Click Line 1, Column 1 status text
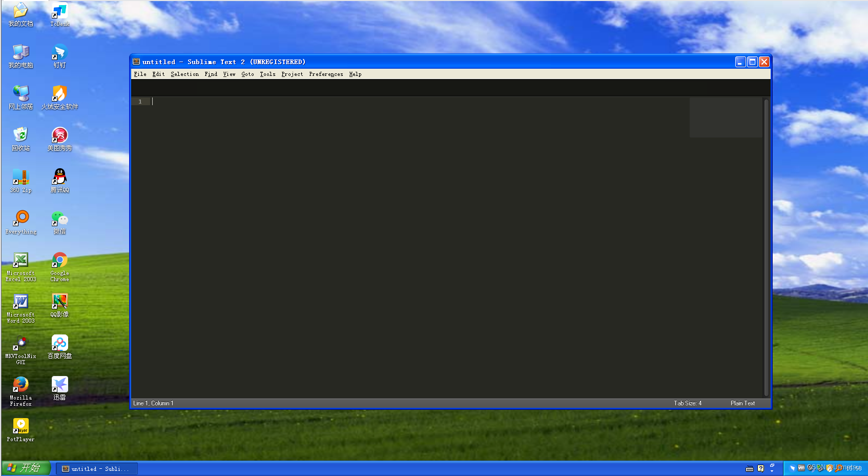868x476 pixels. 153,403
